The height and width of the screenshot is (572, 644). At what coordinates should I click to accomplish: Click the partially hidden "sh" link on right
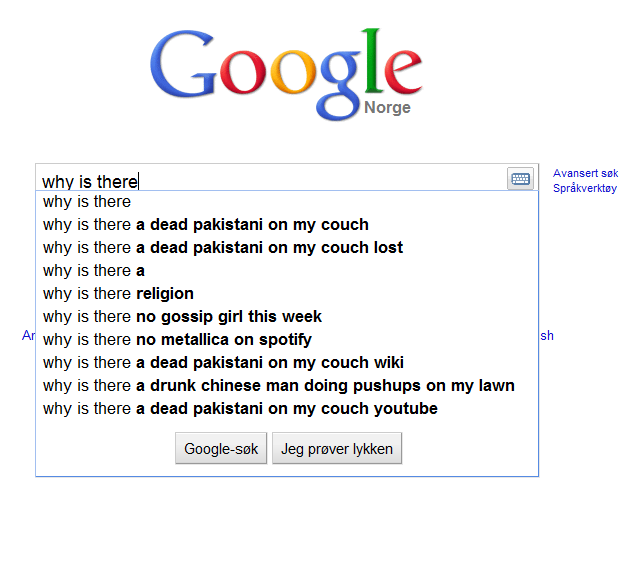tap(547, 335)
